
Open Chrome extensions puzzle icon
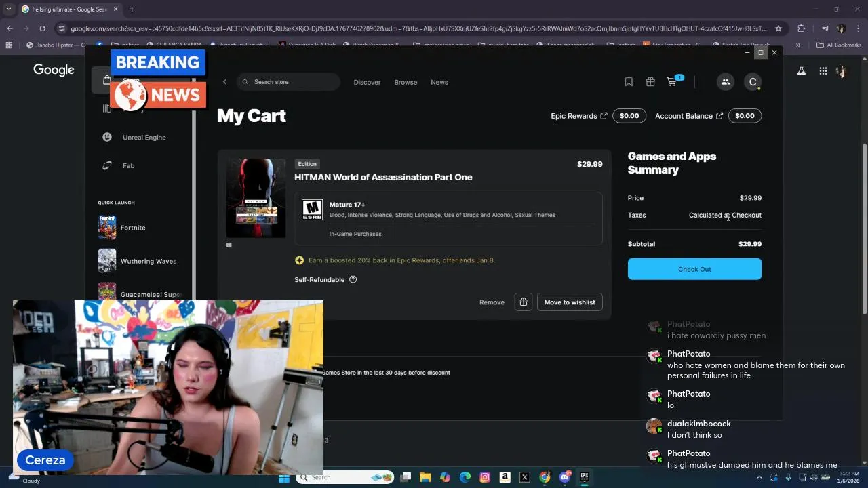pos(801,28)
